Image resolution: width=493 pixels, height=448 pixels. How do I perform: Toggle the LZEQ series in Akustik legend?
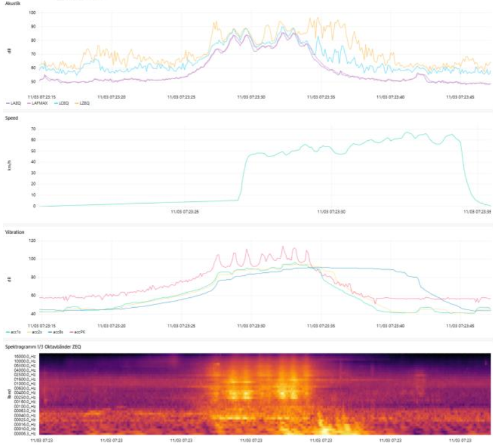coord(83,103)
